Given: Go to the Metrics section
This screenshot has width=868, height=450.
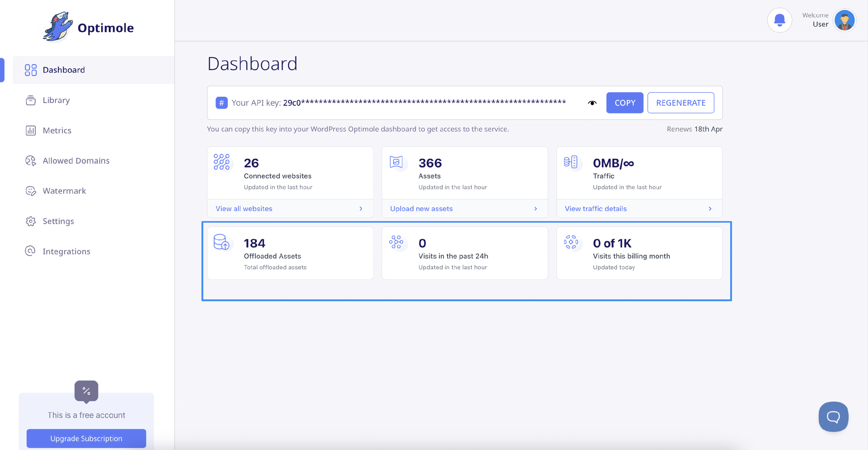Looking at the screenshot, I should pyautogui.click(x=57, y=130).
